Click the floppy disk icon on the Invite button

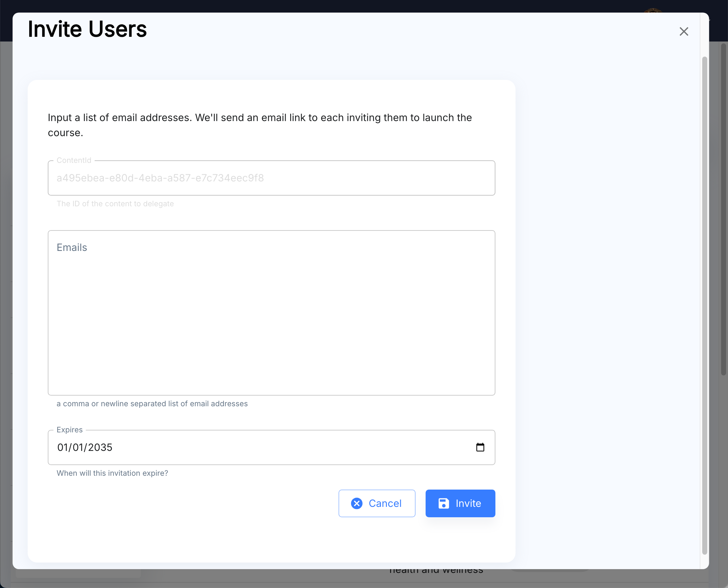click(x=444, y=503)
